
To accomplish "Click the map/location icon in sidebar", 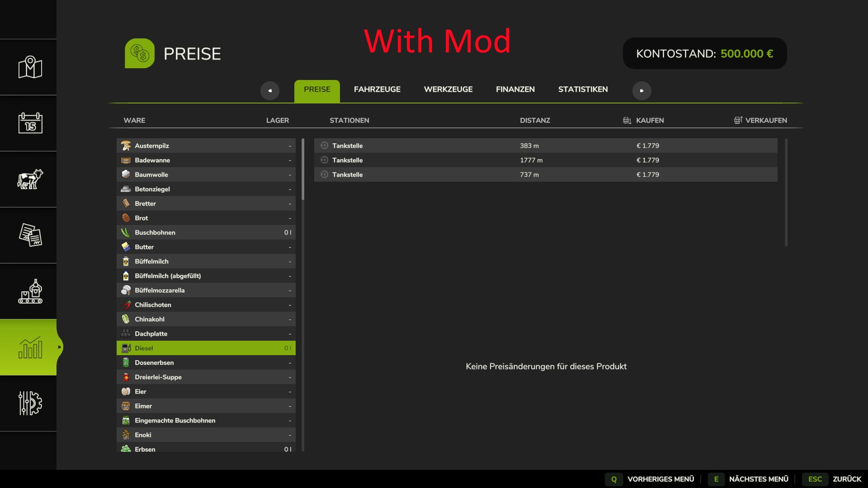I will point(29,67).
